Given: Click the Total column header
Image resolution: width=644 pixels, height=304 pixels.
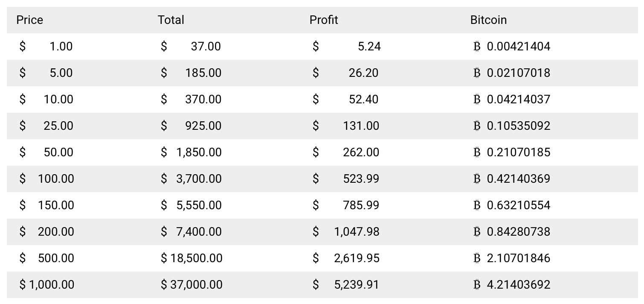Looking at the screenshot, I should pyautogui.click(x=171, y=20).
